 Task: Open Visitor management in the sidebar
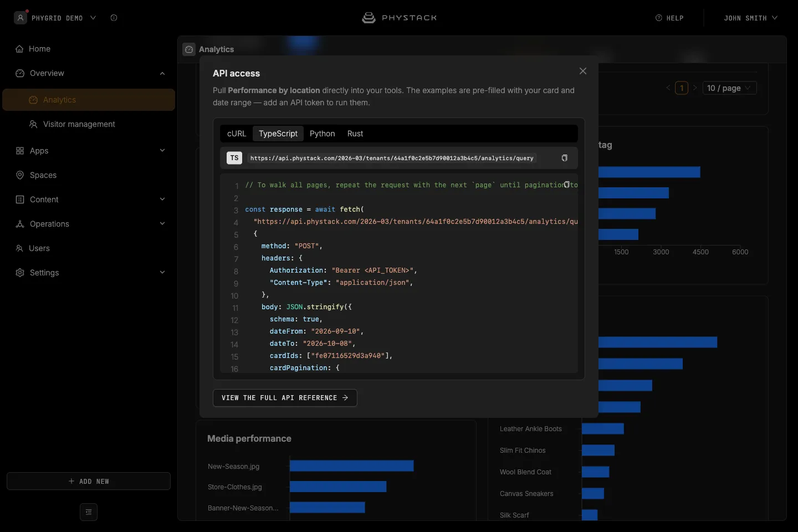coord(89,124)
